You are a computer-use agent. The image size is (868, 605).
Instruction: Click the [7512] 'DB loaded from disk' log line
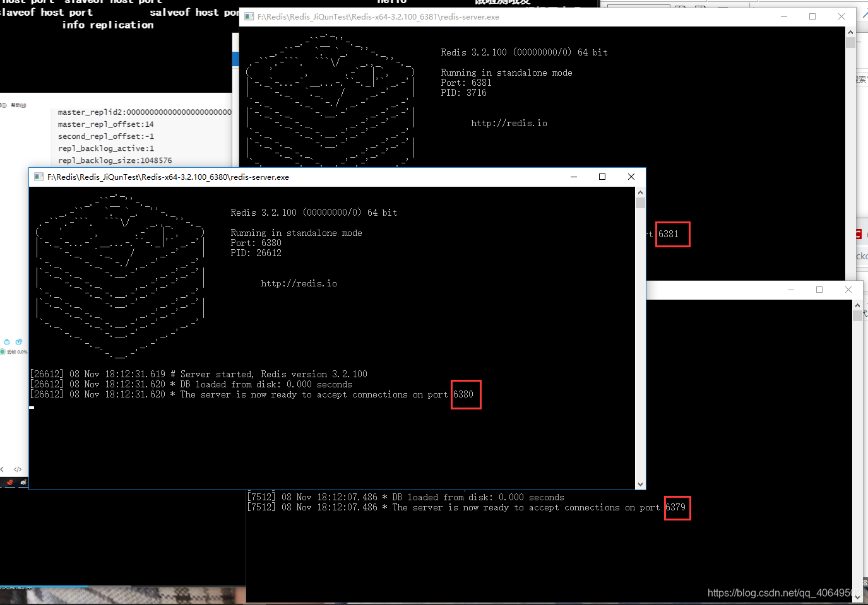point(406,497)
